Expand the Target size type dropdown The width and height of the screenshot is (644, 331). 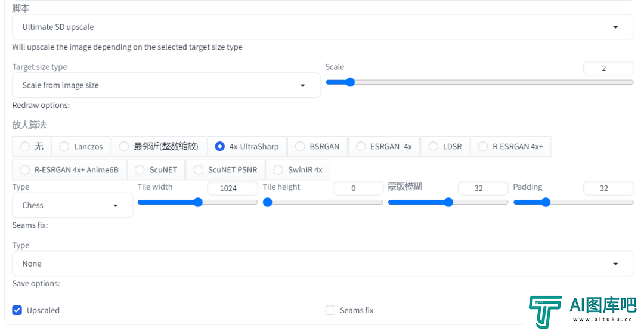tap(166, 85)
